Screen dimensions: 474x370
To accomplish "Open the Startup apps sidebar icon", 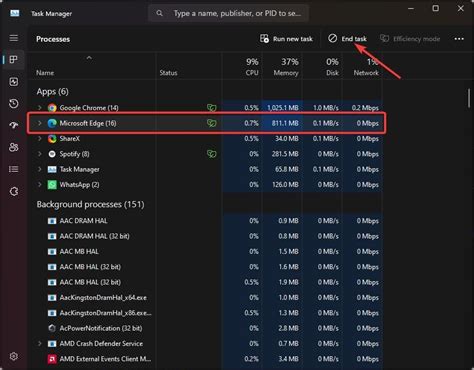I will click(14, 125).
